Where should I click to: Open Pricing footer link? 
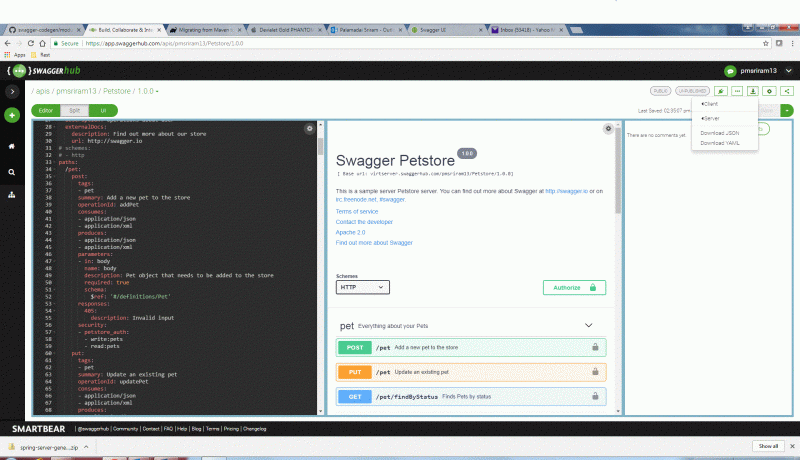click(231, 429)
